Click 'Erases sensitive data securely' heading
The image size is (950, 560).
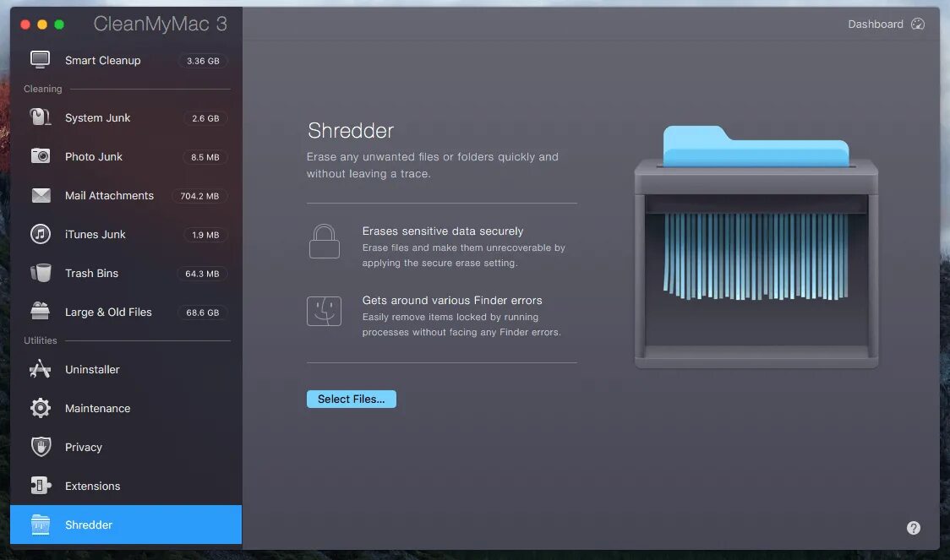(x=442, y=231)
